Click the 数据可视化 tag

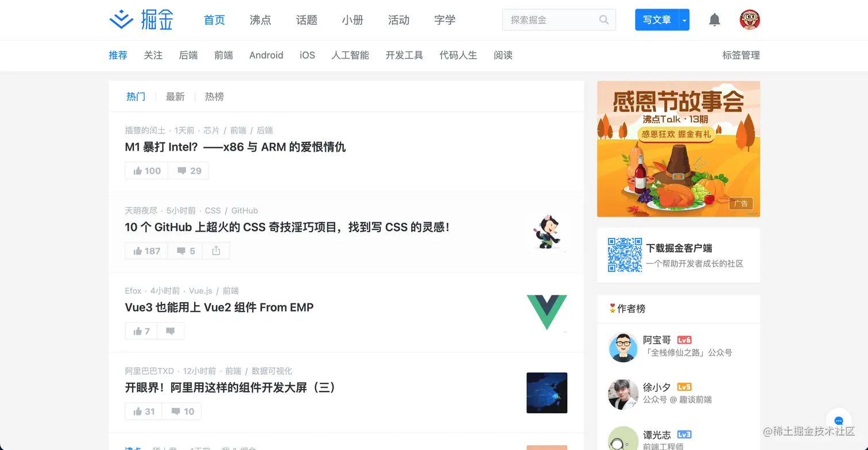click(272, 371)
